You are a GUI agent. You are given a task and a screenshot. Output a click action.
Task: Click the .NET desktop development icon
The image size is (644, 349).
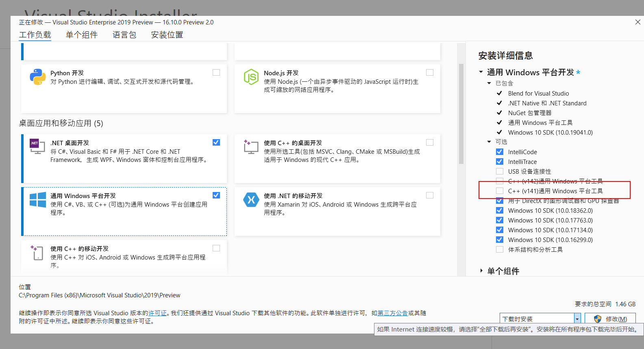click(37, 146)
